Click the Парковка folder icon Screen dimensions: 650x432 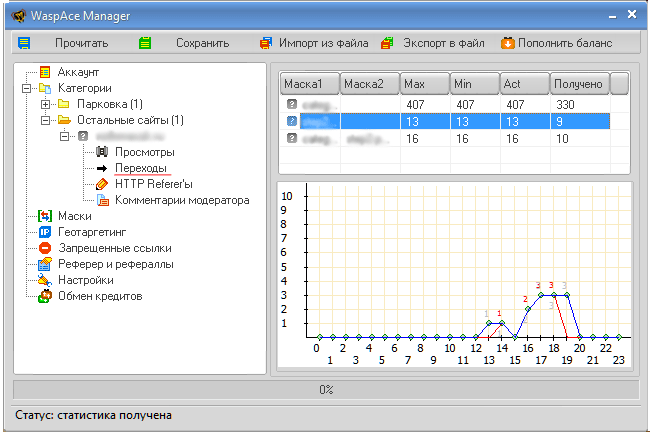point(63,104)
